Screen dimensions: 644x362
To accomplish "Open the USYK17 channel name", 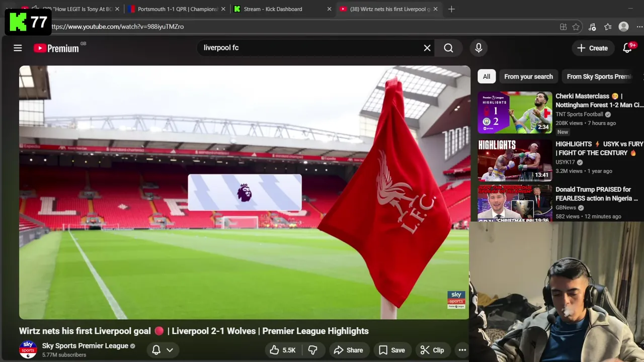I will [x=565, y=162].
